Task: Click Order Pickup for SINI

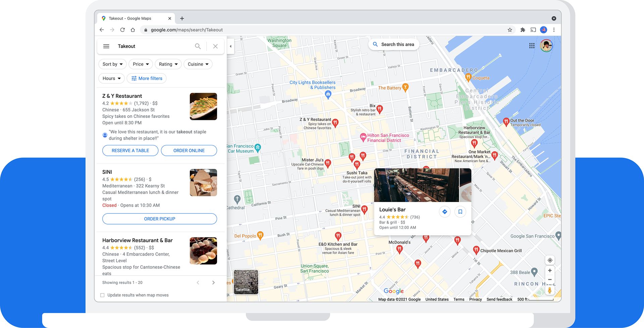Action: [160, 219]
